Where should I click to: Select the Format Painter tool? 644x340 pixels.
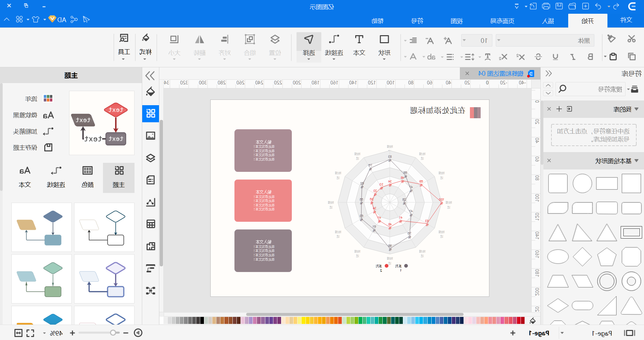[x=611, y=39]
